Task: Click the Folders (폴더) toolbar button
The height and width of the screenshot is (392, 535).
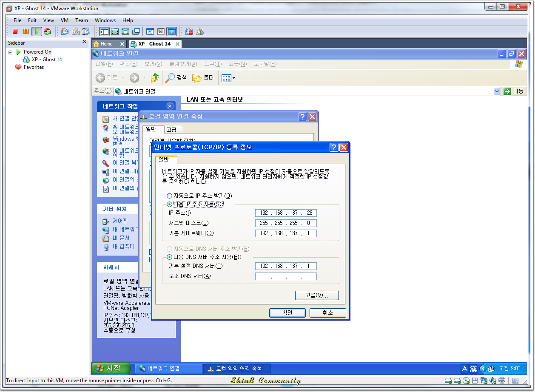Action: [x=203, y=78]
